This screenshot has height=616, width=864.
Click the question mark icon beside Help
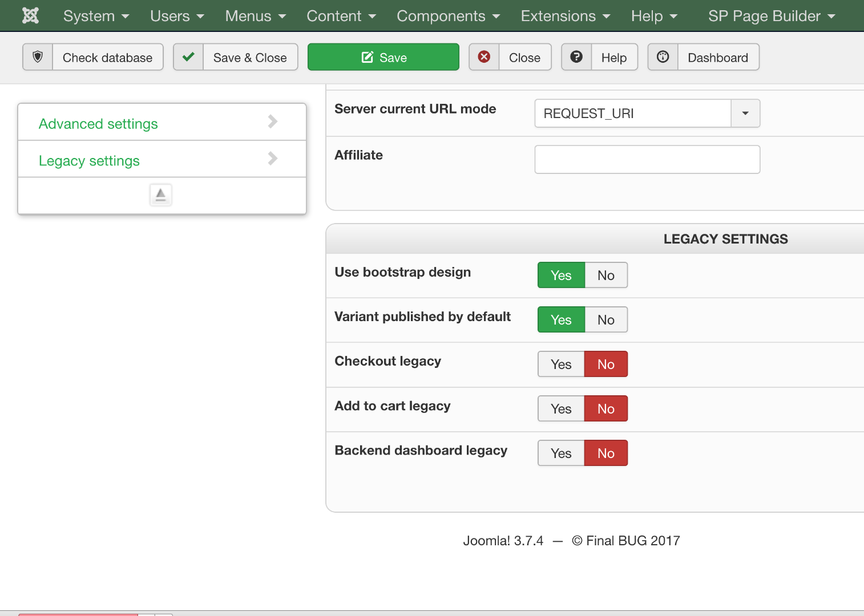click(x=576, y=57)
